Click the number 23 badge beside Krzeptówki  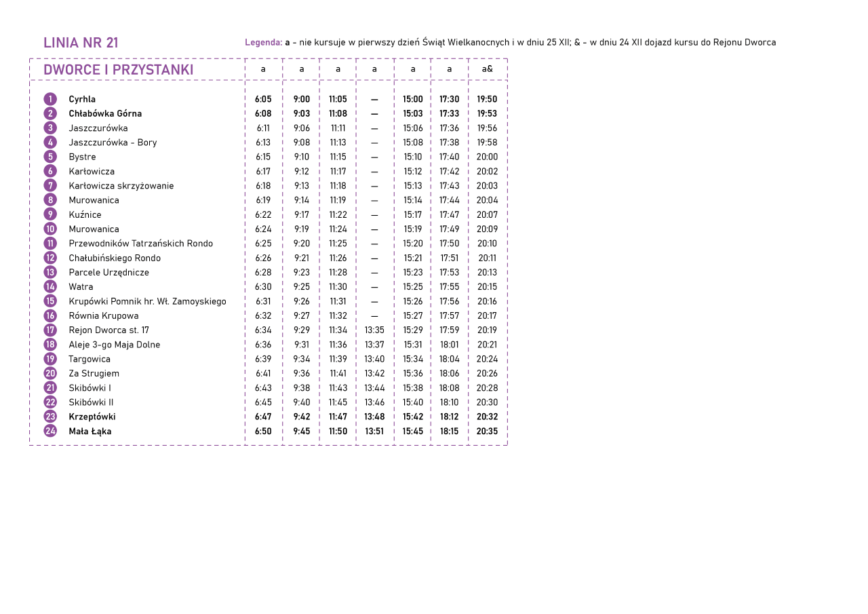pos(50,417)
